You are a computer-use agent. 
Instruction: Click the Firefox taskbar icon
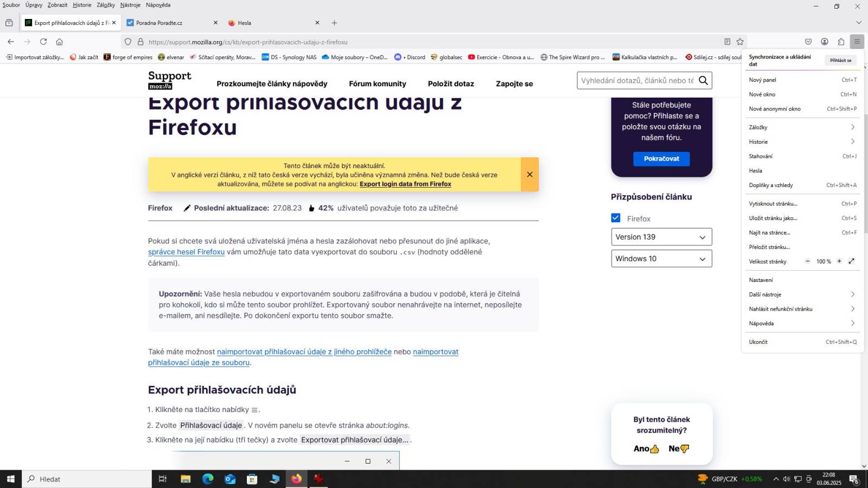[296, 479]
